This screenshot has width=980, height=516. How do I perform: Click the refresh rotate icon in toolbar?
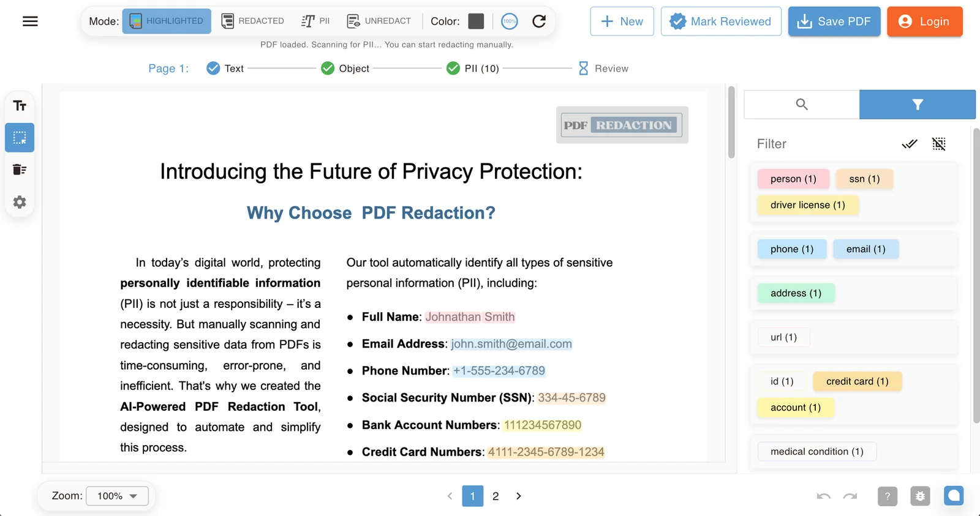(539, 21)
